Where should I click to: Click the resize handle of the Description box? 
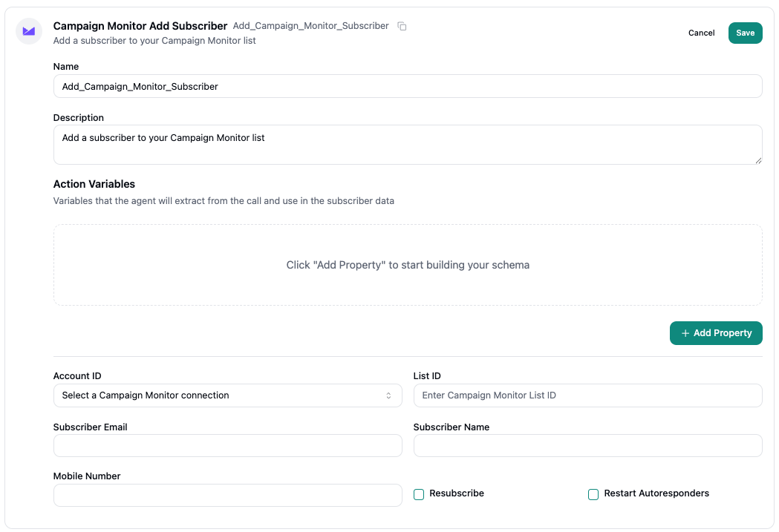coord(758,160)
